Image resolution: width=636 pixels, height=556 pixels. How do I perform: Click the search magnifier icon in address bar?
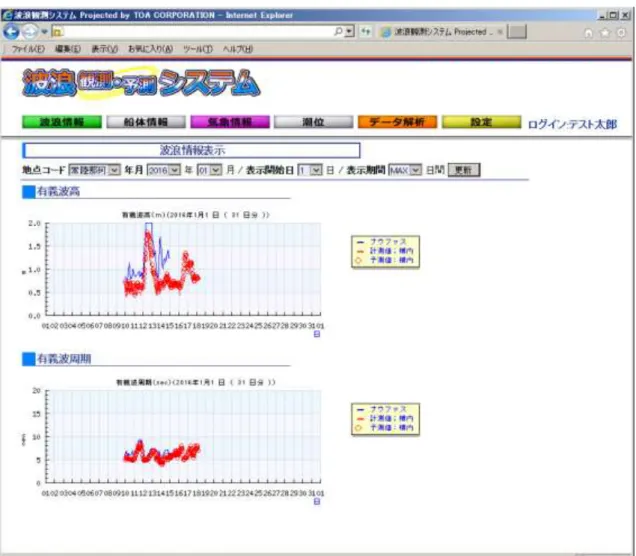(338, 31)
